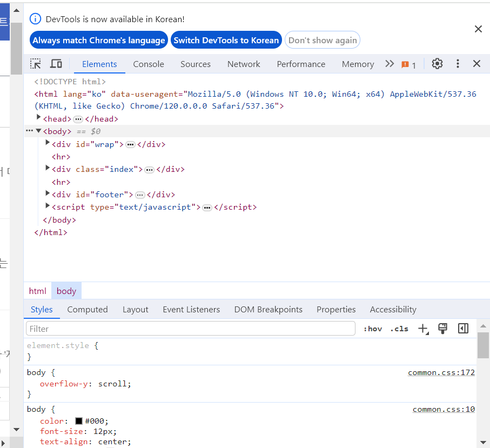Collapse the body element arrow
Viewport: 490px width, 448px height.
pyautogui.click(x=38, y=131)
